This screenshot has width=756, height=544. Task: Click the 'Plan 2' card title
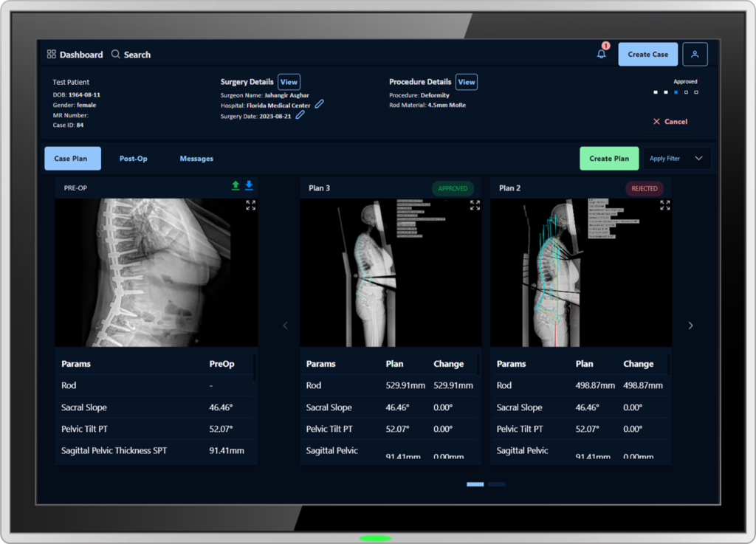click(509, 188)
